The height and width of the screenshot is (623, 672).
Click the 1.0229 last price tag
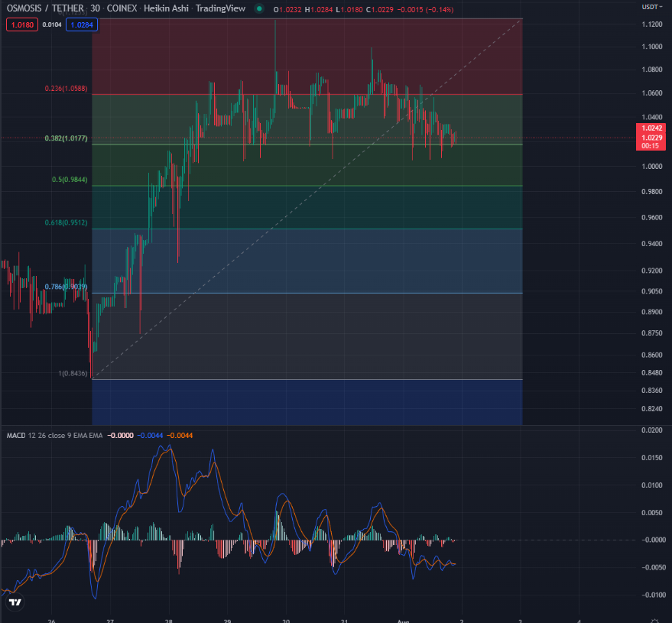click(651, 138)
